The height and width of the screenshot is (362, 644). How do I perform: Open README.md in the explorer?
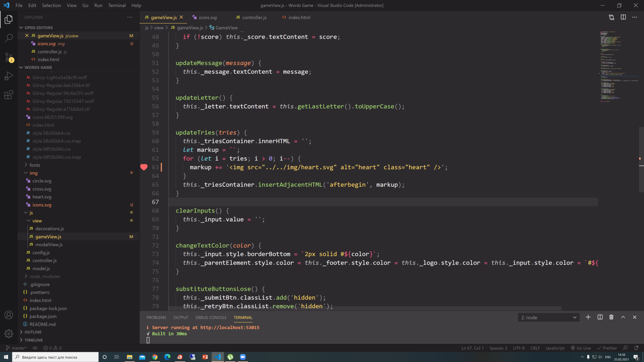42,324
